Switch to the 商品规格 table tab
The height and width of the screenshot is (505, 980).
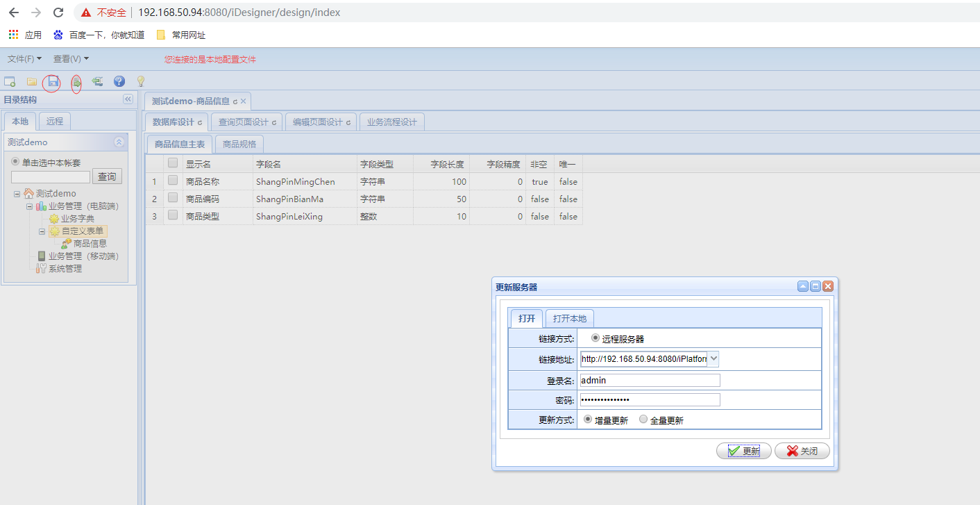pyautogui.click(x=239, y=144)
